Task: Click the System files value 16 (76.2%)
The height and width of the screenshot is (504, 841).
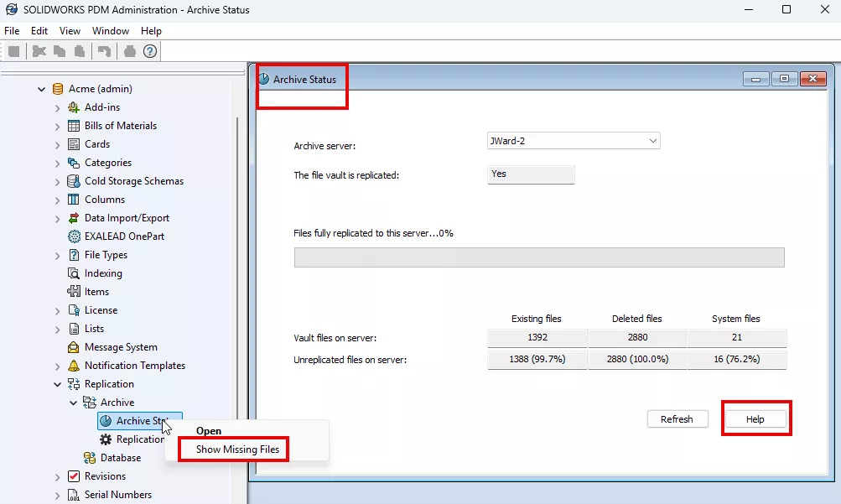Action: point(737,359)
